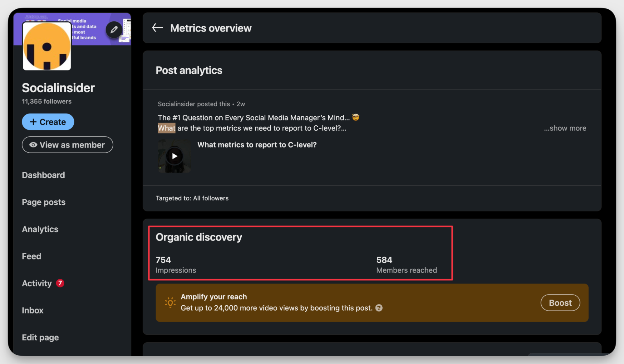624x364 pixels.
Task: Select the 754 Impressions metric
Action: tap(176, 265)
